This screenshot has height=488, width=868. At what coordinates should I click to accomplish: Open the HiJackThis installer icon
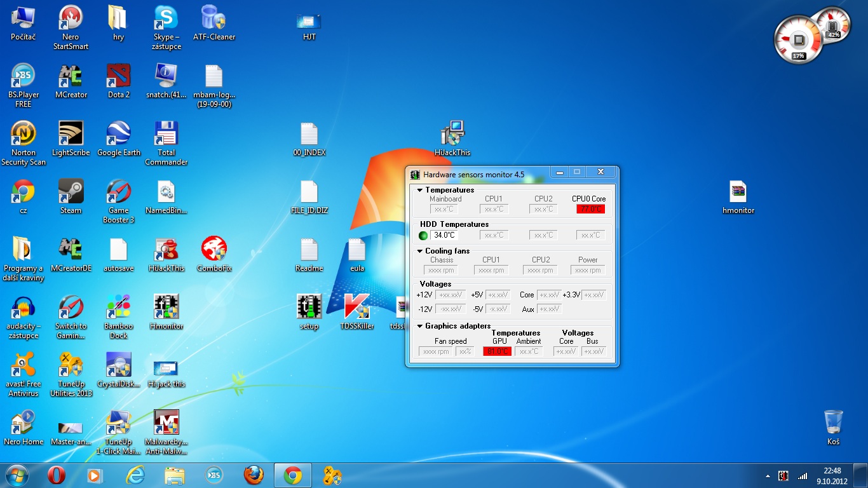pyautogui.click(x=452, y=134)
